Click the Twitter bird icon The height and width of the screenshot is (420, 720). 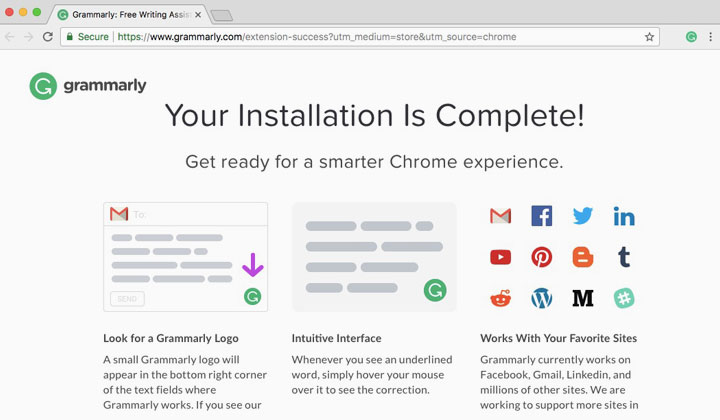click(x=583, y=216)
